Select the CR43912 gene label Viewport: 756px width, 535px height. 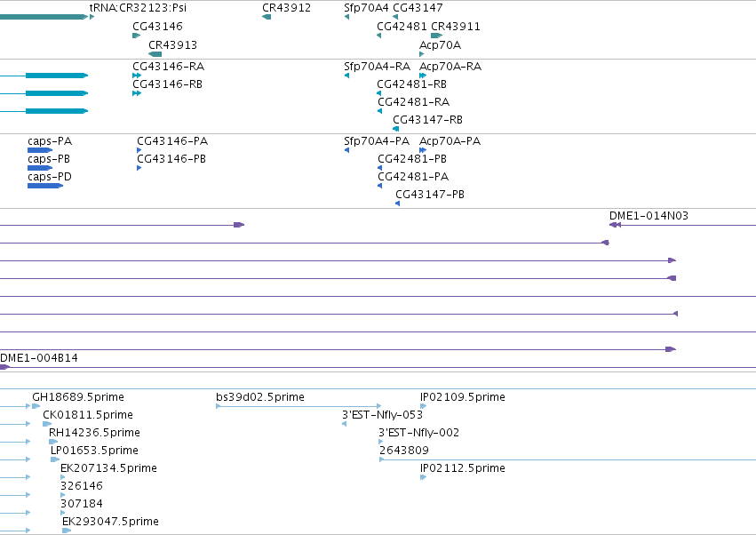(286, 8)
